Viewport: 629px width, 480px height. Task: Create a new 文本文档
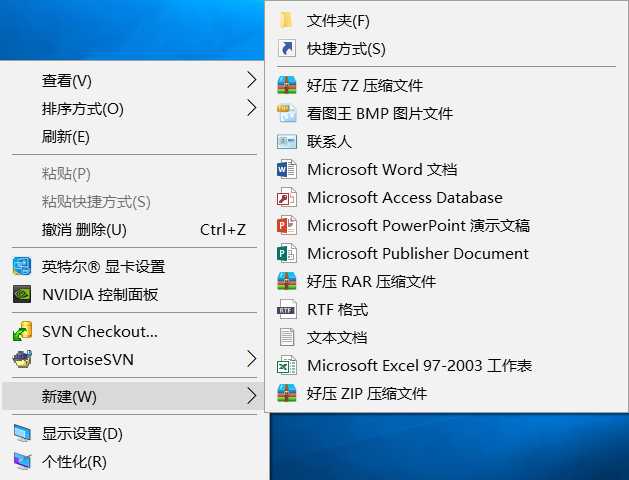point(446,337)
